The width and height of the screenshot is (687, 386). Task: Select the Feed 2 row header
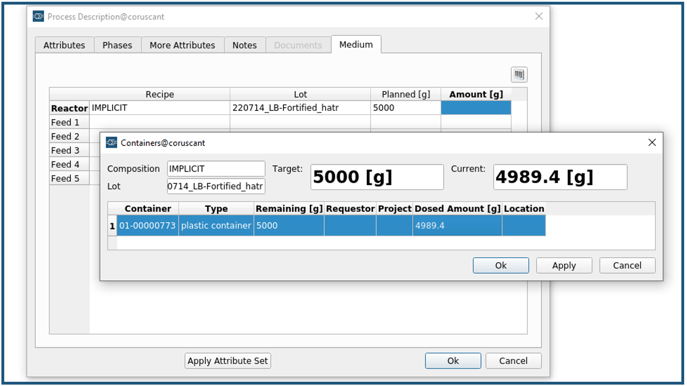(x=69, y=136)
